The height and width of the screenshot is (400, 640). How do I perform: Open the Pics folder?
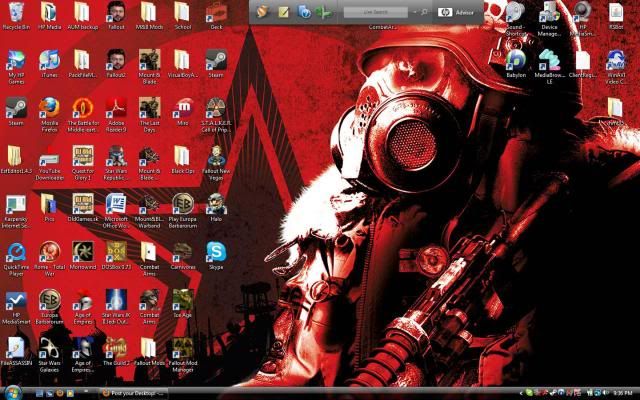click(x=49, y=207)
